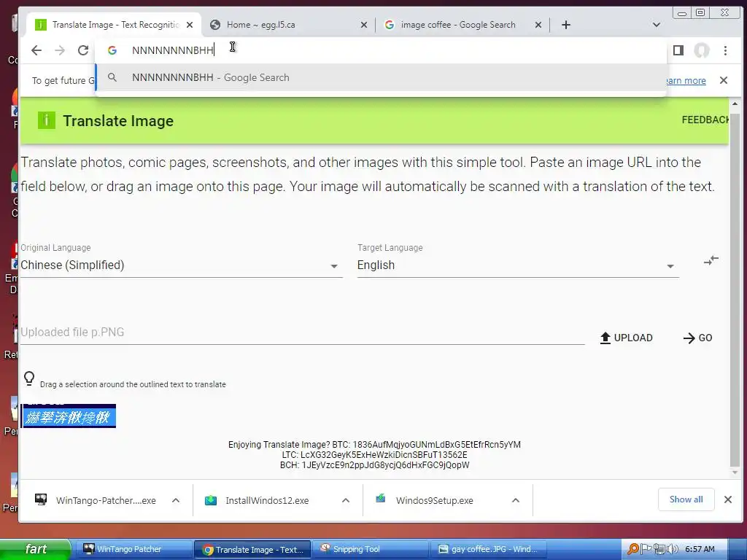Screen dimensions: 747x560
Task: Click the BCH donation address text
Action: [x=385, y=465]
